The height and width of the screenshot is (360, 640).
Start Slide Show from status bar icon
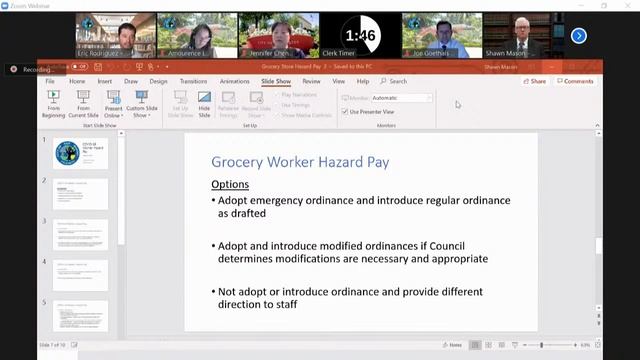(x=515, y=345)
